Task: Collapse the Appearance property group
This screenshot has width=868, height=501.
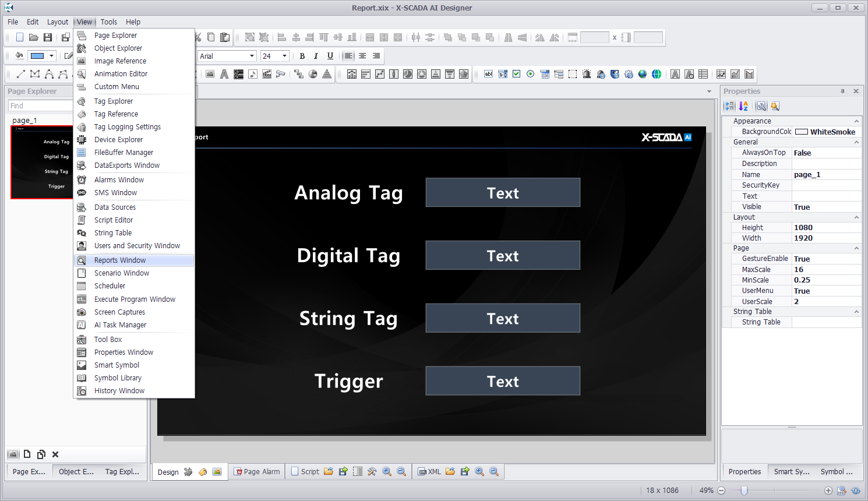Action: (x=856, y=121)
